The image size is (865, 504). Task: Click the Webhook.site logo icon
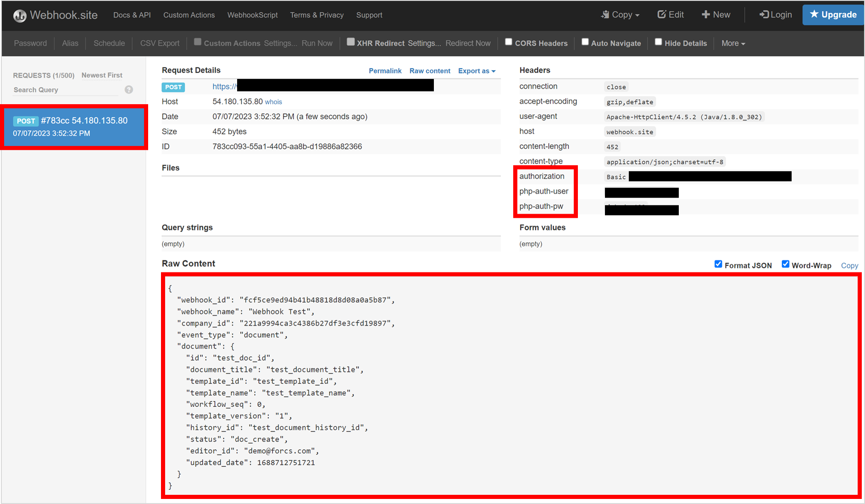click(x=20, y=16)
